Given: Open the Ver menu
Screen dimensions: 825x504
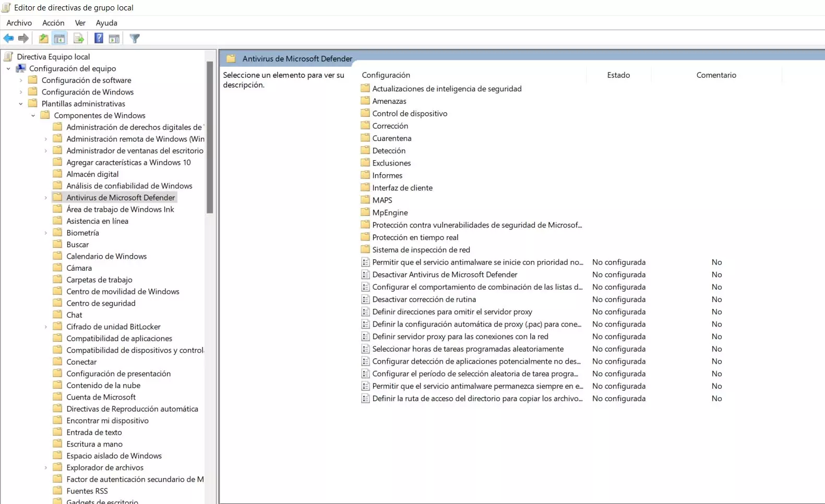Looking at the screenshot, I should pyautogui.click(x=80, y=23).
